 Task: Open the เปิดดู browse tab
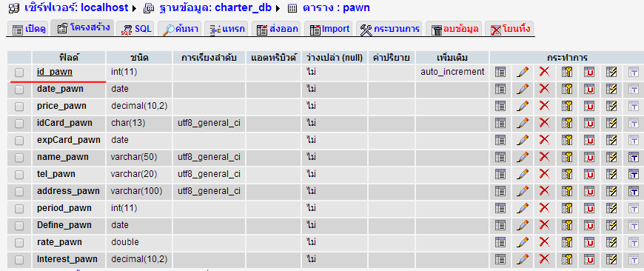[x=28, y=29]
